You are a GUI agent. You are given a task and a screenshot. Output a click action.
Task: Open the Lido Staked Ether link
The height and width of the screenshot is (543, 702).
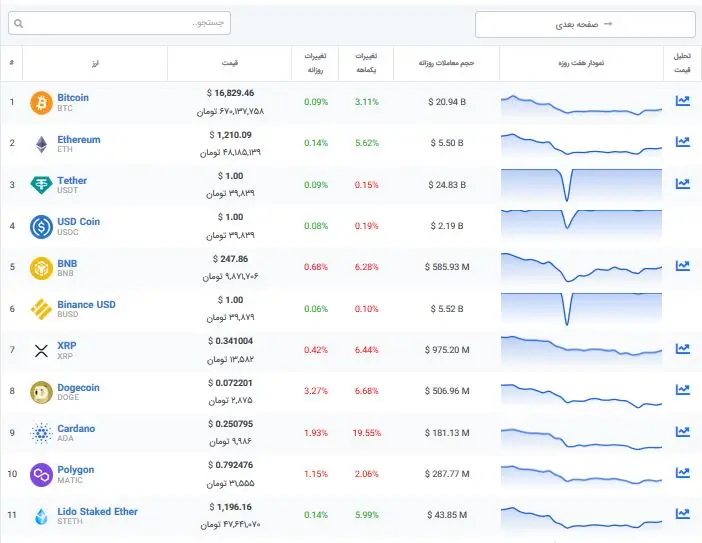click(x=97, y=511)
